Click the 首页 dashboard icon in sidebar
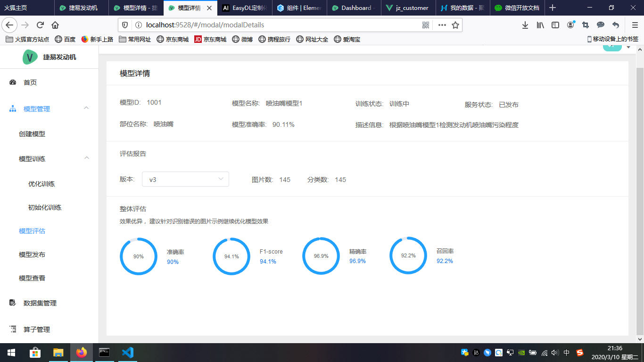The width and height of the screenshot is (644, 362). point(13,82)
